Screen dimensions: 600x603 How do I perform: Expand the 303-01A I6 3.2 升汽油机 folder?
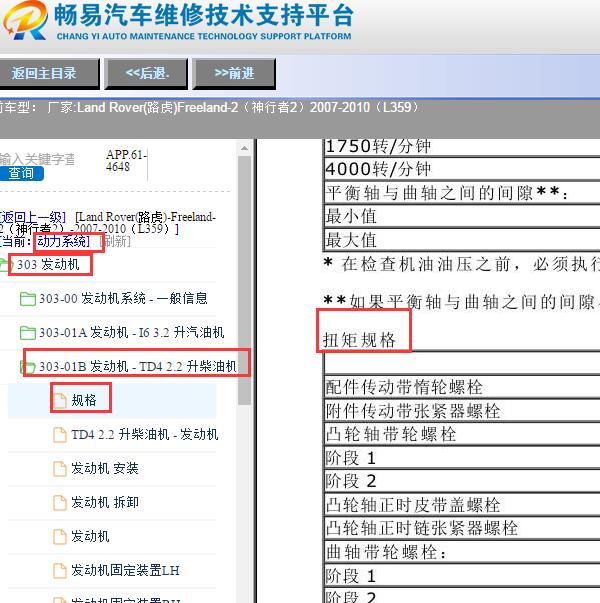click(x=132, y=332)
